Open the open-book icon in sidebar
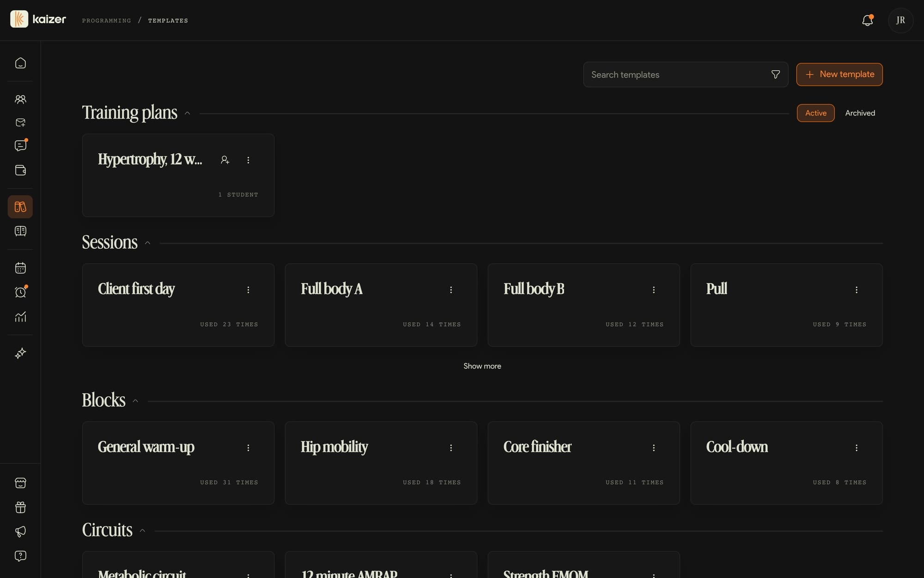924x578 pixels. pyautogui.click(x=20, y=231)
